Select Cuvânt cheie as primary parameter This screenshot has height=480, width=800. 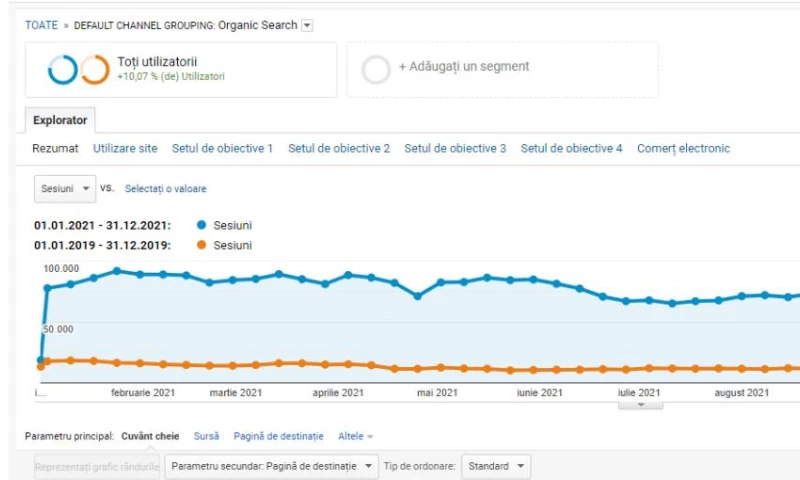point(150,436)
